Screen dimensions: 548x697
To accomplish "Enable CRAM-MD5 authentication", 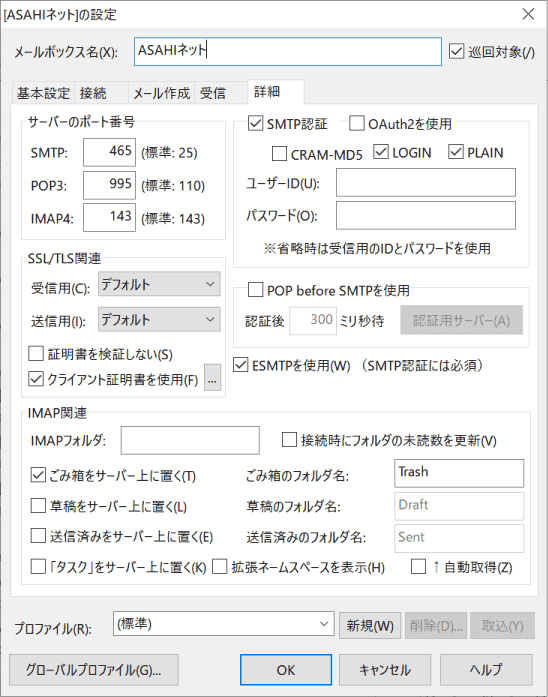I will tap(279, 154).
